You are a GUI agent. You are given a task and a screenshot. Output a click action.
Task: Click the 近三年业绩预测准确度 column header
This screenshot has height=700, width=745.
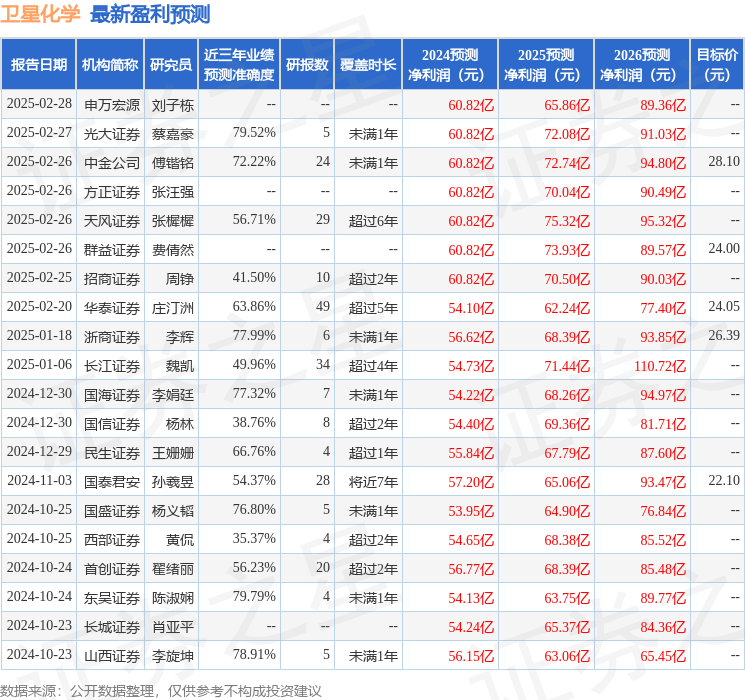239,65
